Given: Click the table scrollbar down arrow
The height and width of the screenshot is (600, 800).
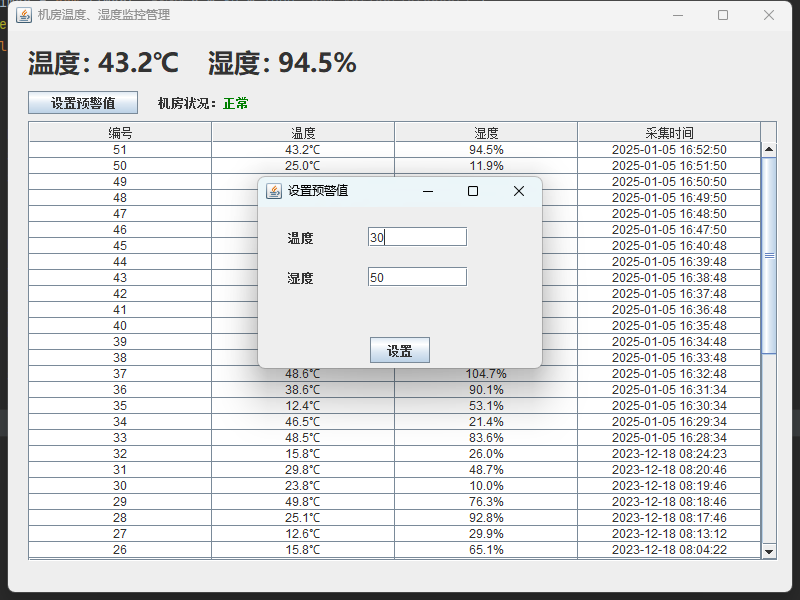Looking at the screenshot, I should tap(769, 551).
